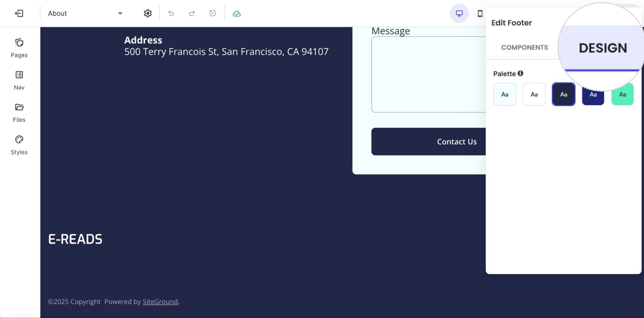Click the exit editor icon
The height and width of the screenshot is (318, 644).
tap(19, 13)
